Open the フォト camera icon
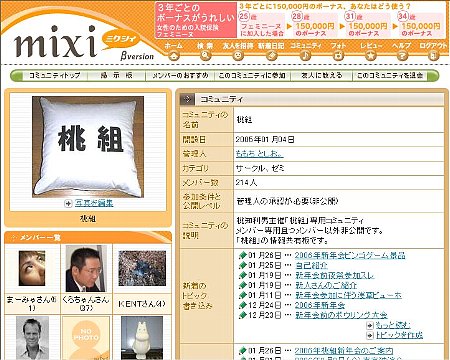The image size is (450, 360). (x=338, y=56)
